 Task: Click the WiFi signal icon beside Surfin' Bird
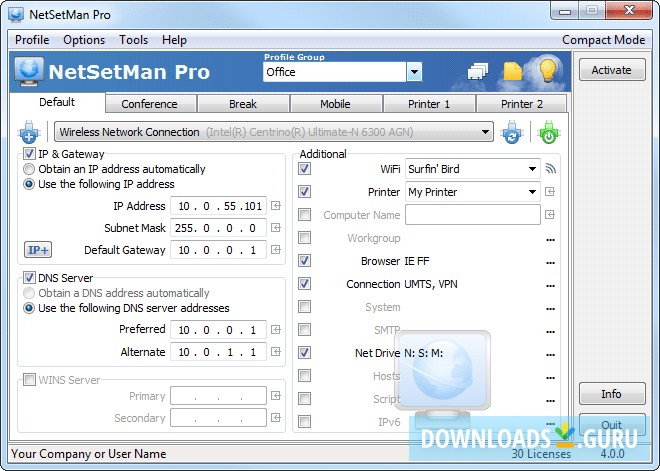point(551,169)
